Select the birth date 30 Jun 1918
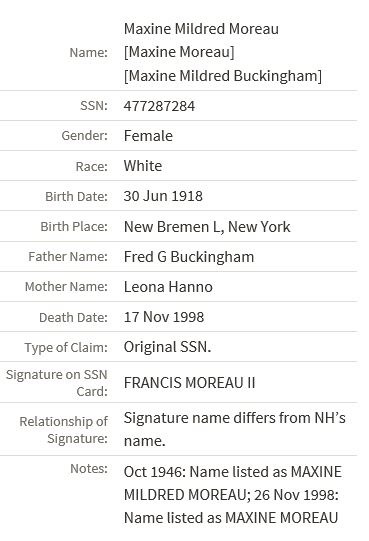This screenshot has width=369, height=541. pos(163,196)
